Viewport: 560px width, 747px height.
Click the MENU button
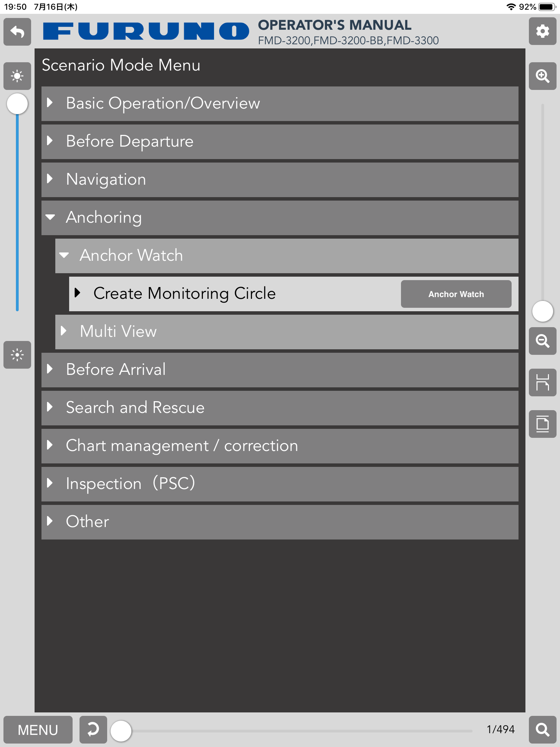pyautogui.click(x=38, y=730)
